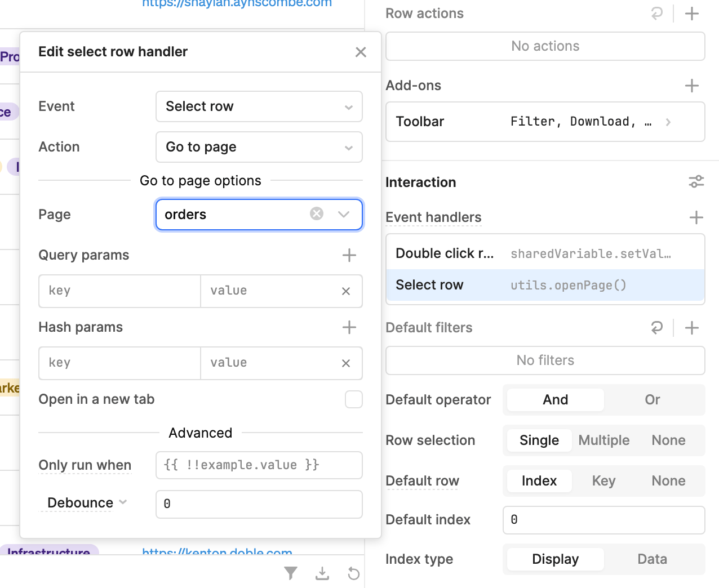Focus the Debounce value input
This screenshot has height=588, width=719.
pos(259,504)
